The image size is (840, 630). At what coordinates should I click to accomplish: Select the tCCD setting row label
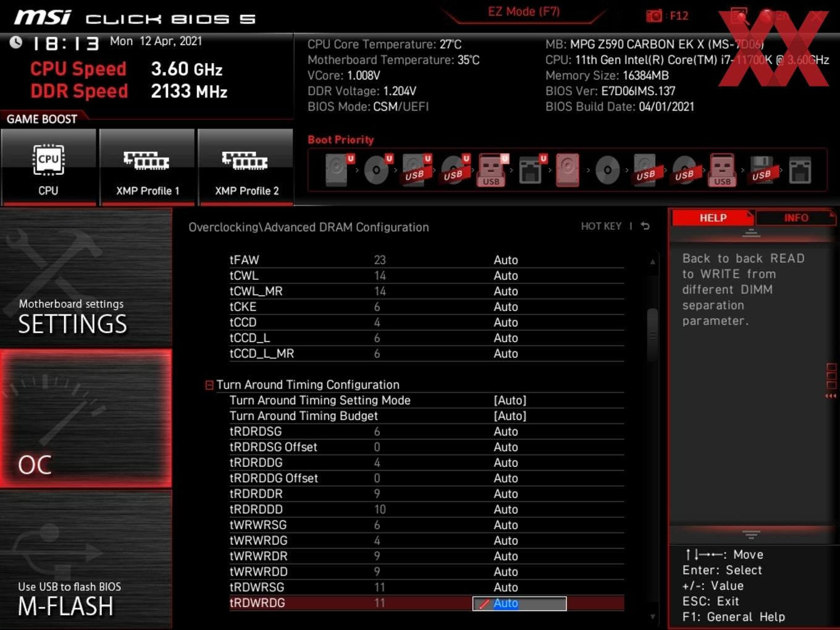click(x=243, y=322)
